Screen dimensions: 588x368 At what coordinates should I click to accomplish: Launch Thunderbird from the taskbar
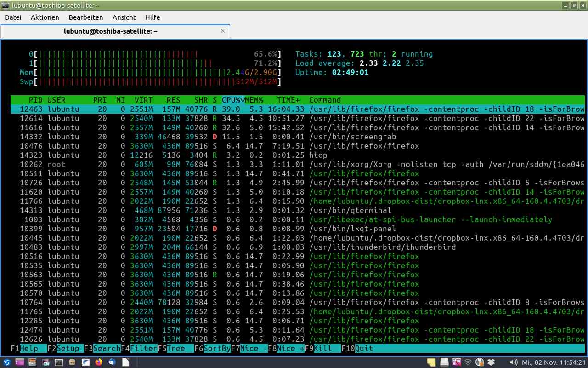112,362
